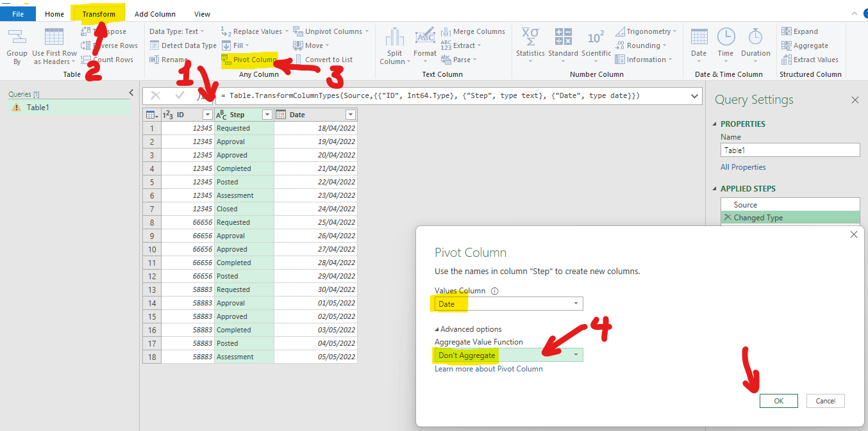
Task: Open Learn more about Pivot Column
Action: pyautogui.click(x=488, y=369)
